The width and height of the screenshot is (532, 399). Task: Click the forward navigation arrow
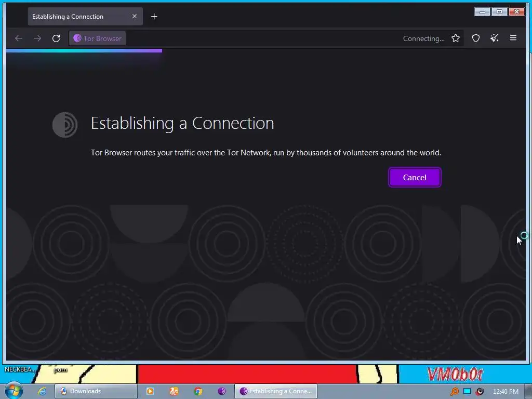point(37,38)
